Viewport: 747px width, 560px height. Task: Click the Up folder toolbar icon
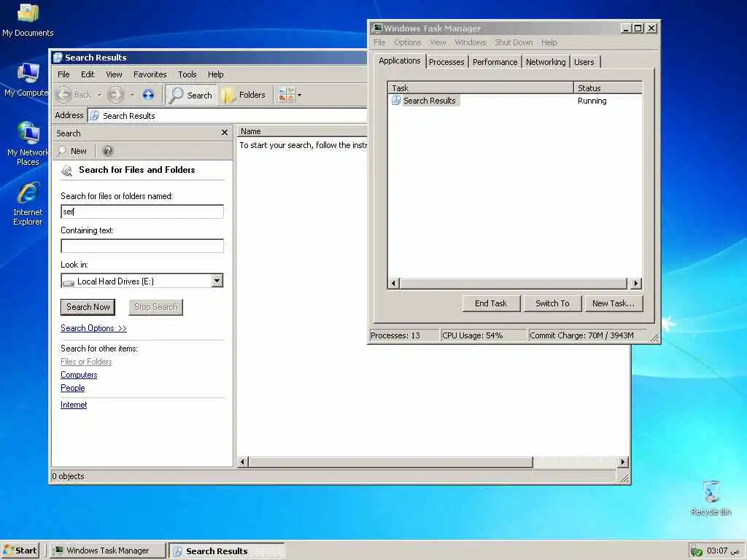(148, 95)
